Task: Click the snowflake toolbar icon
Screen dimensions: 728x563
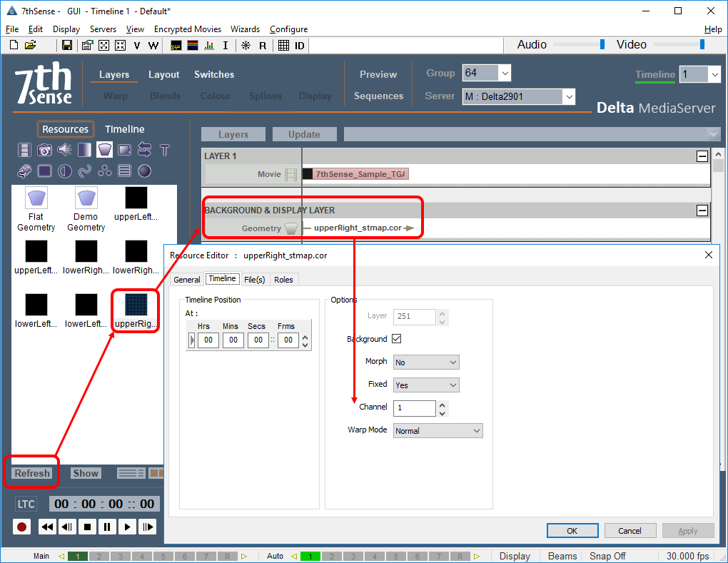Action: click(x=246, y=46)
